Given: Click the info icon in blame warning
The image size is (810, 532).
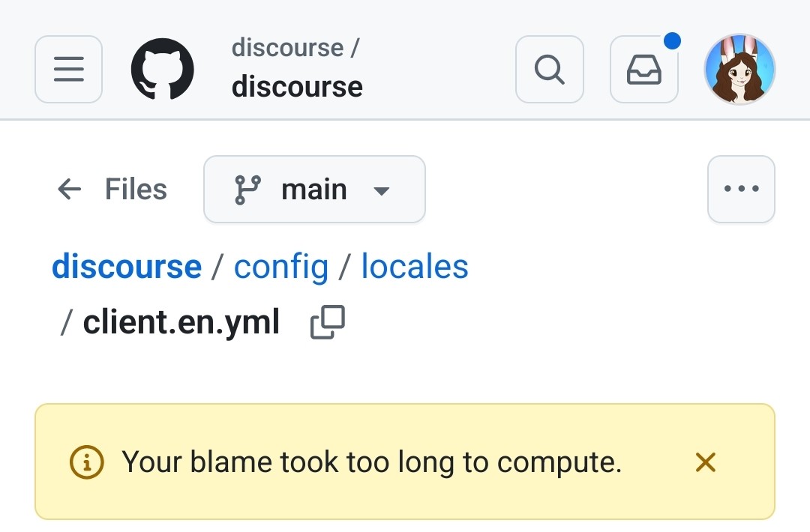Looking at the screenshot, I should [x=86, y=462].
